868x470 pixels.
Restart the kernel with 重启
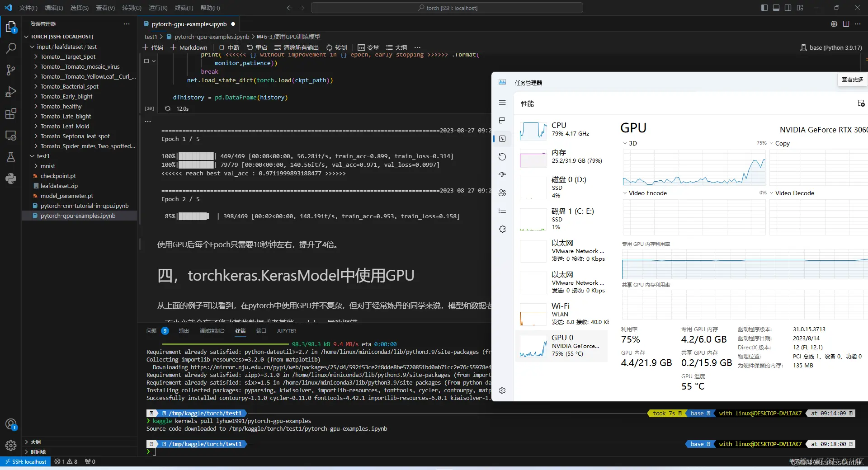coord(257,47)
